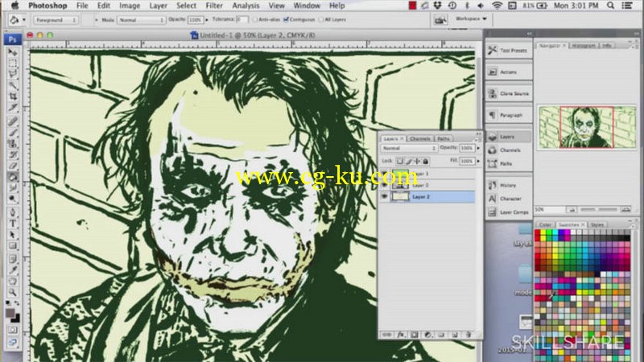Click the Wi-Fi icon in menu bar
644x362 pixels.
pyautogui.click(x=497, y=6)
